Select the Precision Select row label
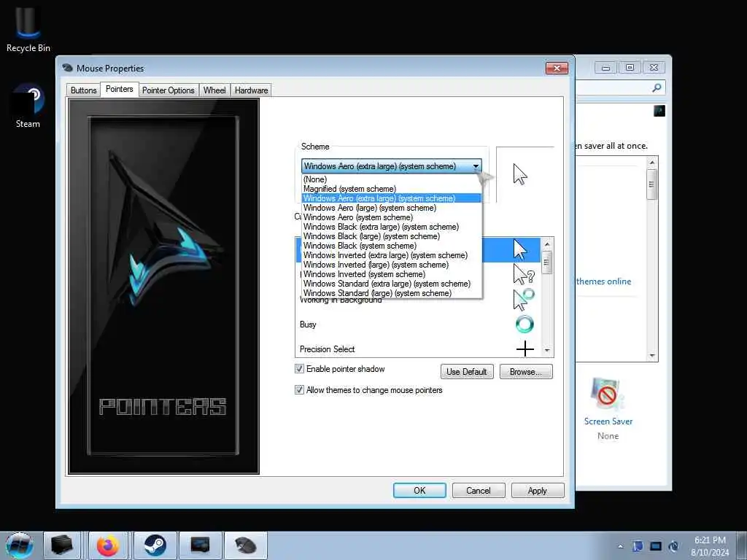Image resolution: width=747 pixels, height=560 pixels. (328, 349)
